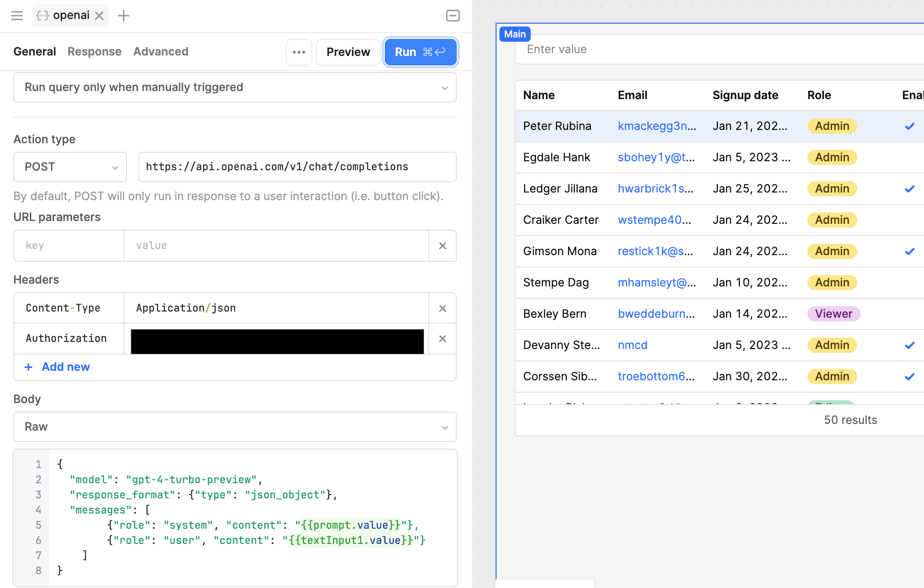Toggle Enabled checkmark for Peter Rubina
This screenshot has height=588, width=924.
[909, 126]
